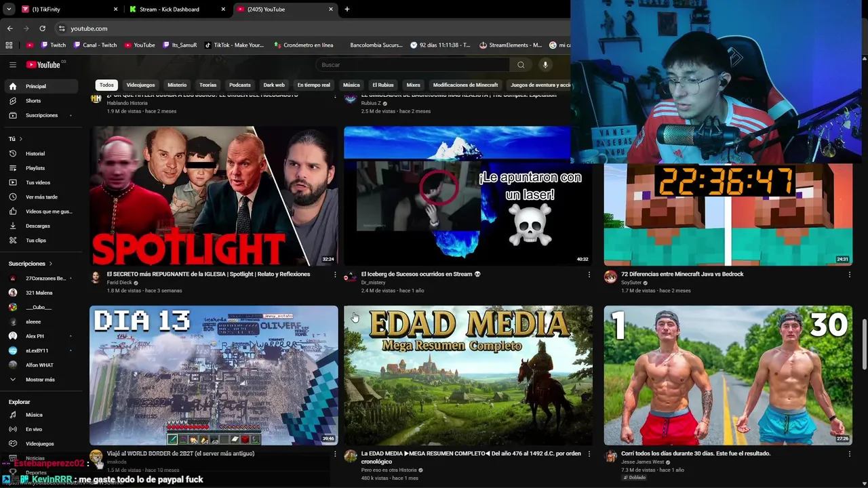Open Historial in the sidebar
The height and width of the screenshot is (488, 868).
(x=43, y=154)
